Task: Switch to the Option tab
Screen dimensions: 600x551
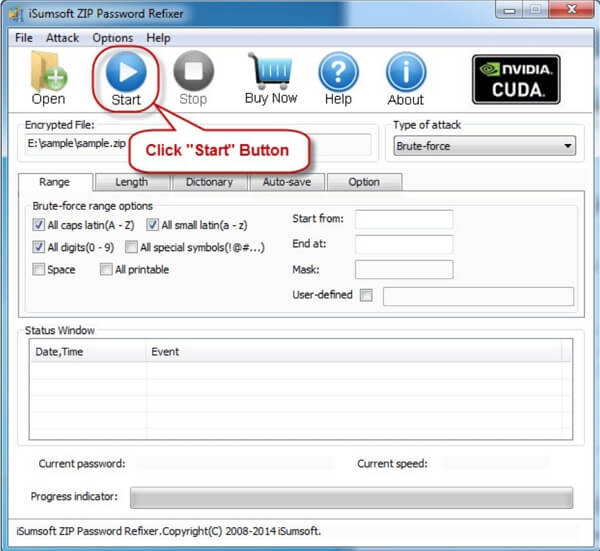Action: pyautogui.click(x=364, y=182)
